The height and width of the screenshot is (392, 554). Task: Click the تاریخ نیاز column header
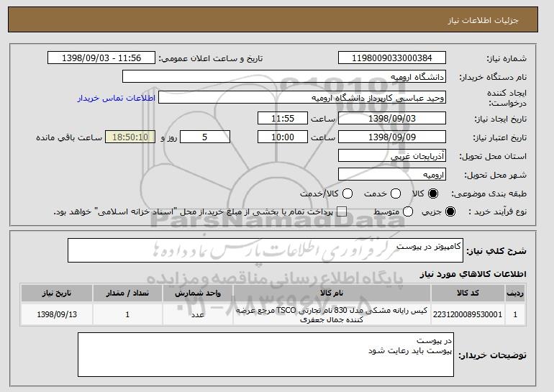point(57,293)
